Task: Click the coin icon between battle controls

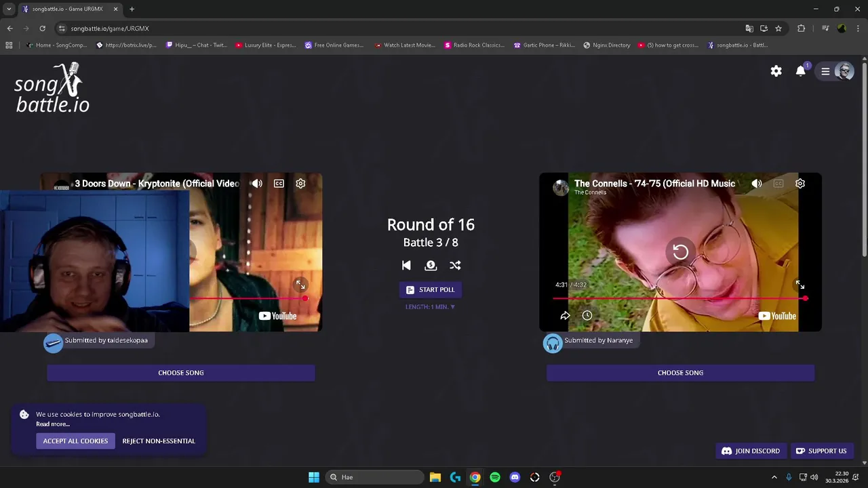Action: (x=431, y=266)
